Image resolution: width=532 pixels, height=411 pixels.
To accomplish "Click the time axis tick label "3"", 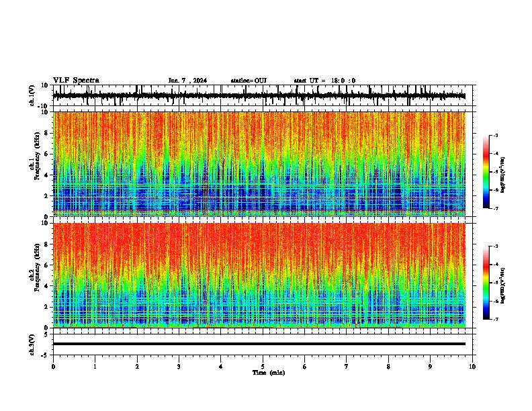I will click(179, 367).
